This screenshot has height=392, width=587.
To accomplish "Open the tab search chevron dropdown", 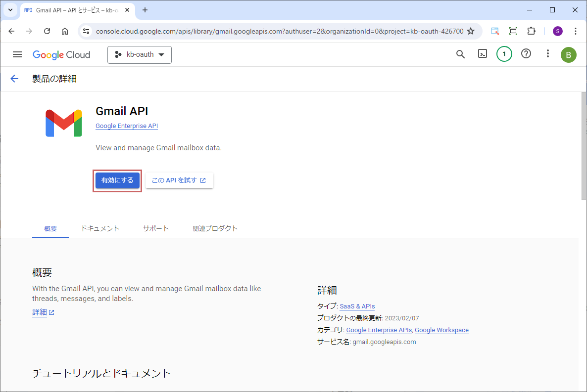I will [x=10, y=10].
